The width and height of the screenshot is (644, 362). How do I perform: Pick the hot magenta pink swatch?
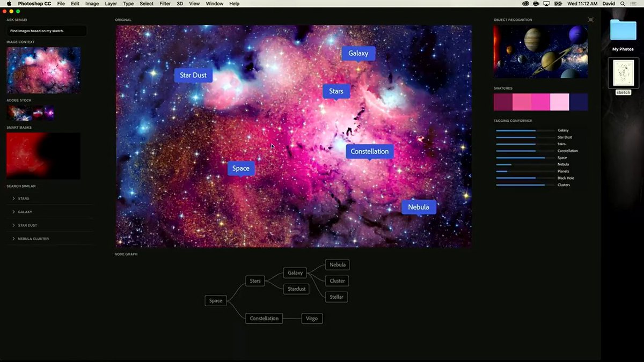(540, 102)
